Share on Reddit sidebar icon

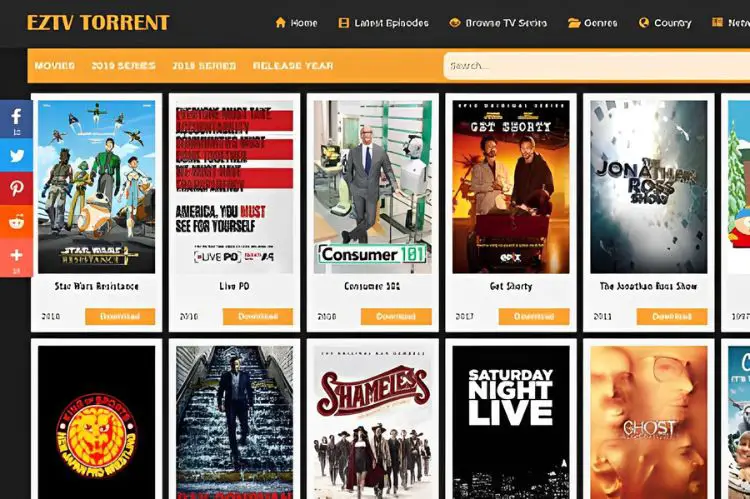tap(16, 222)
